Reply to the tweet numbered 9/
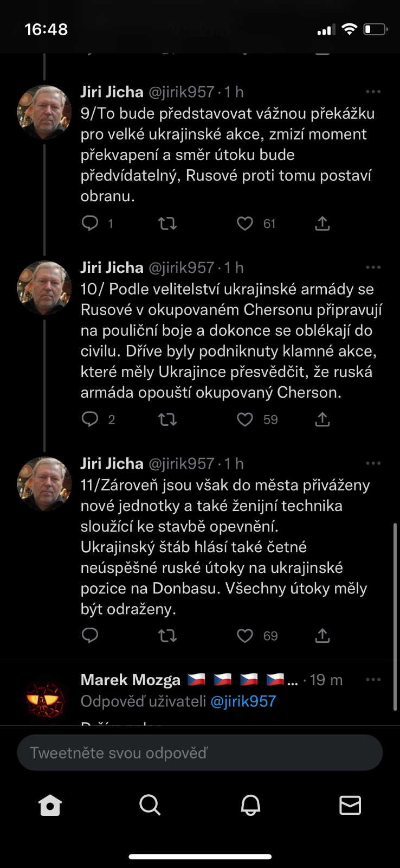The height and width of the screenshot is (868, 400). point(90,224)
